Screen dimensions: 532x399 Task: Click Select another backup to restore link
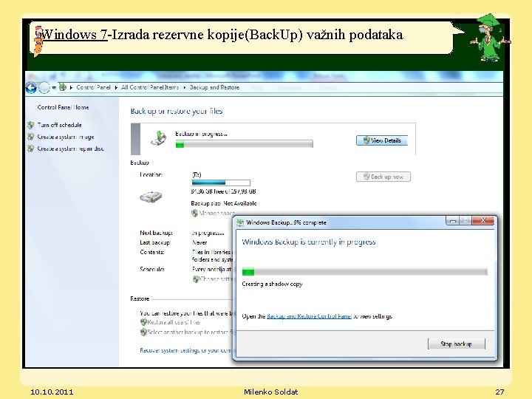191,332
